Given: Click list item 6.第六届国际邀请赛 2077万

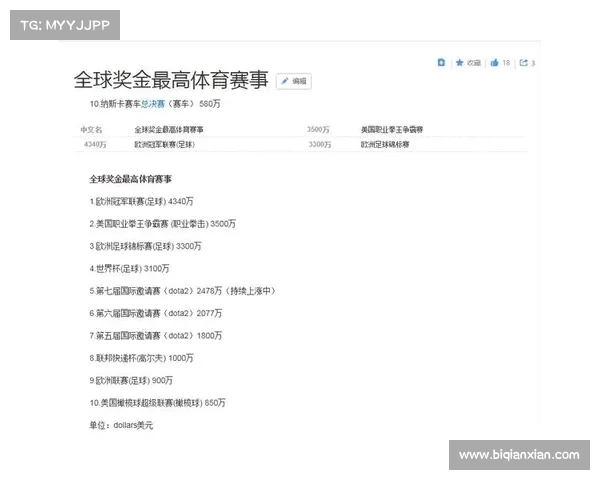Looking at the screenshot, I should pyautogui.click(x=156, y=313).
